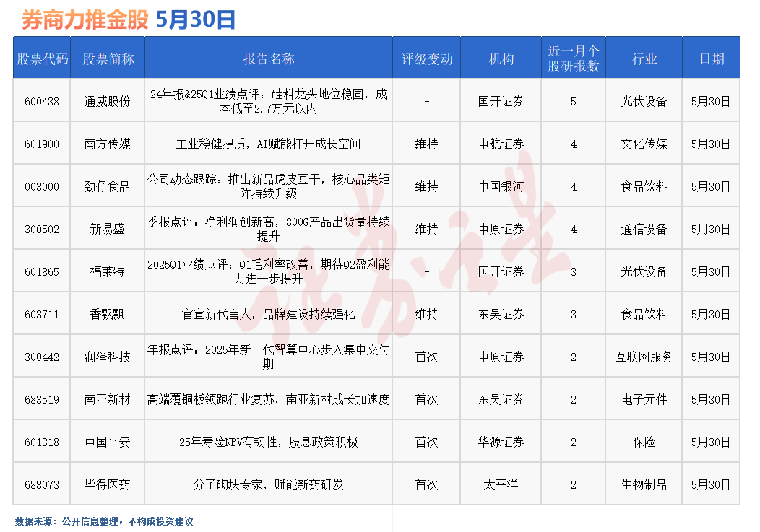The image size is (760, 532).
Task: Click 维持 rating in 南方传媒 row
Action: tap(426, 144)
